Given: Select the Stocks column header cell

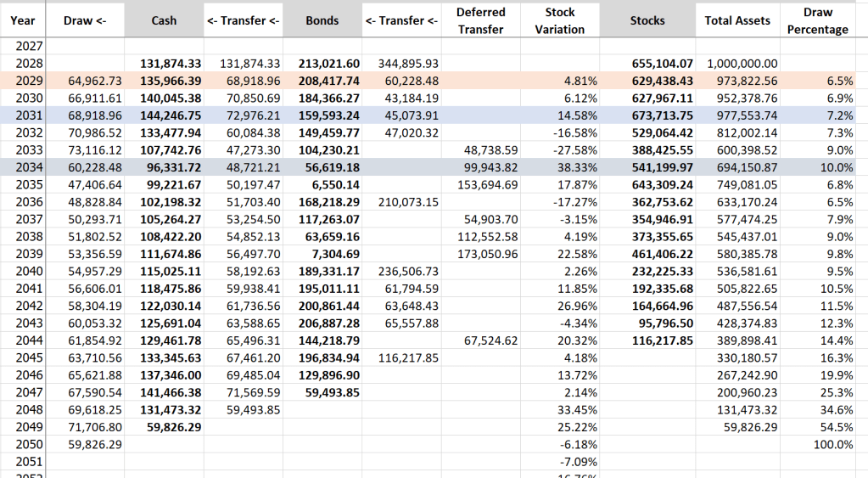Looking at the screenshot, I should coord(647,20).
